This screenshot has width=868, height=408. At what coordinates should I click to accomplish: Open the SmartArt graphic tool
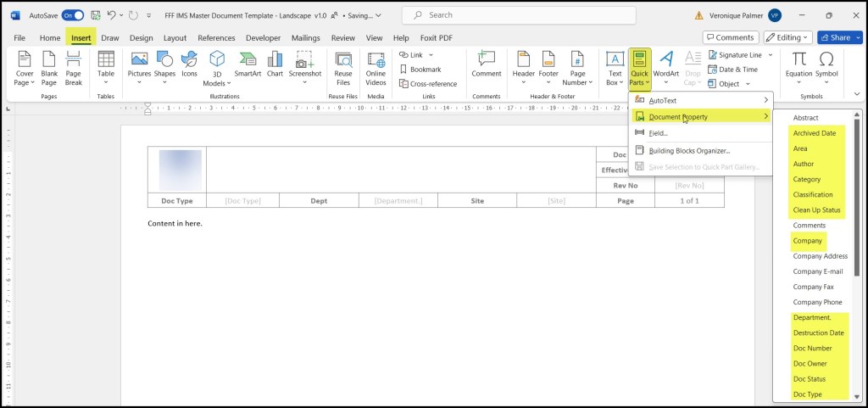click(x=248, y=61)
